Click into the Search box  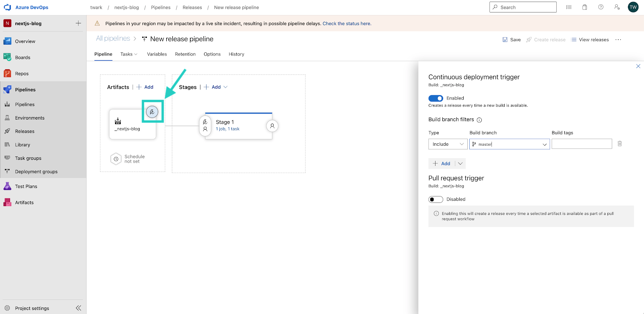[523, 7]
